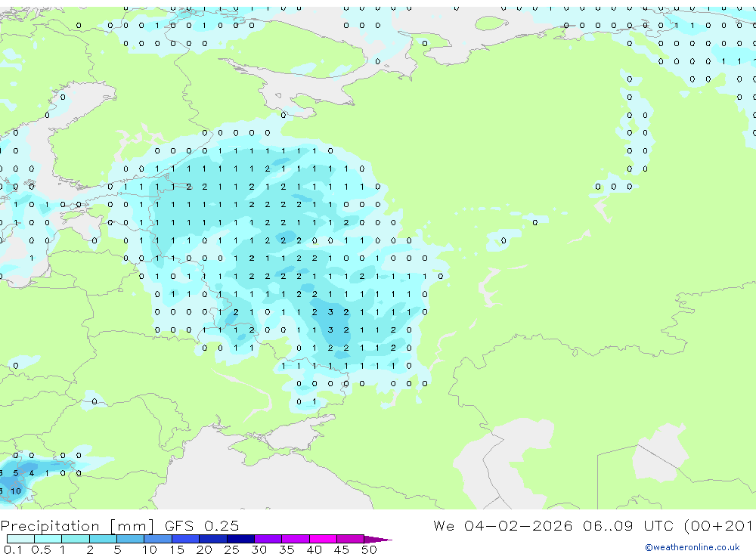Click the 'GFS 0.25' model label
The height and width of the screenshot is (554, 756).
click(202, 525)
